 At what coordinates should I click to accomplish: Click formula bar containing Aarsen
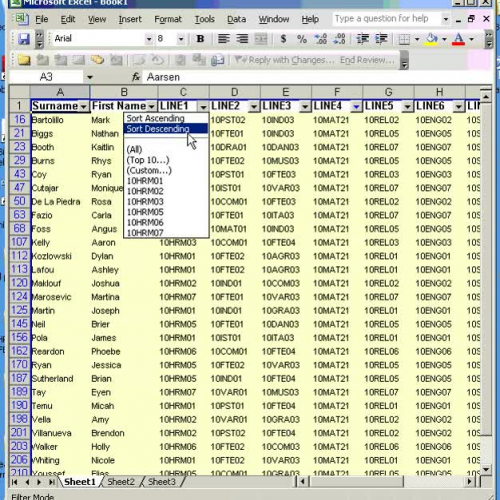tap(317, 77)
